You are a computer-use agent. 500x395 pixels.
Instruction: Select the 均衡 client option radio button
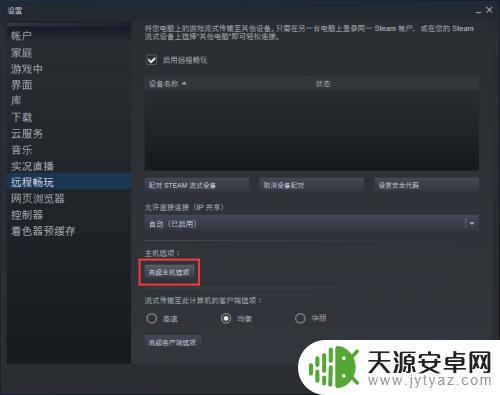point(226,318)
